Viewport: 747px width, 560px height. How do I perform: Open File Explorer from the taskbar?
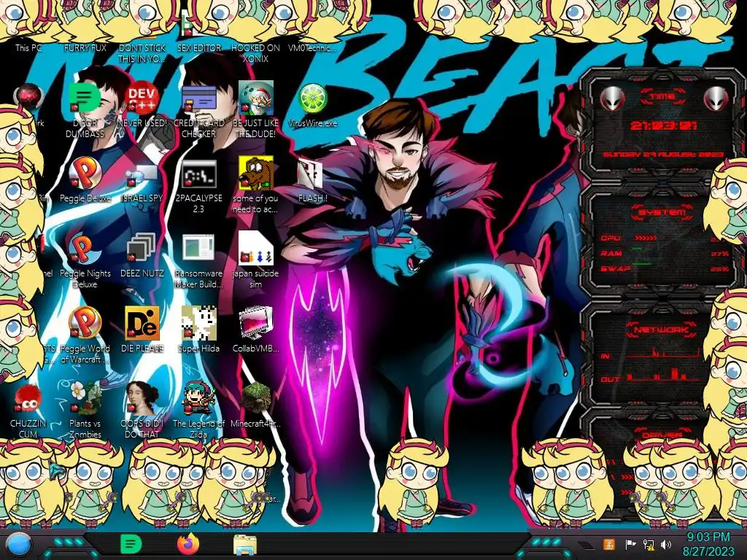click(x=245, y=544)
